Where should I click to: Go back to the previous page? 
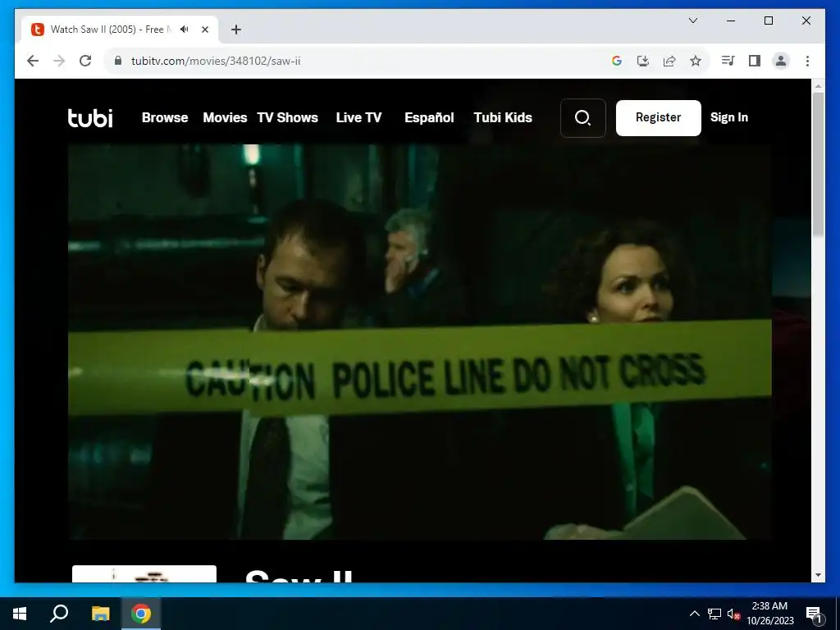(33, 61)
